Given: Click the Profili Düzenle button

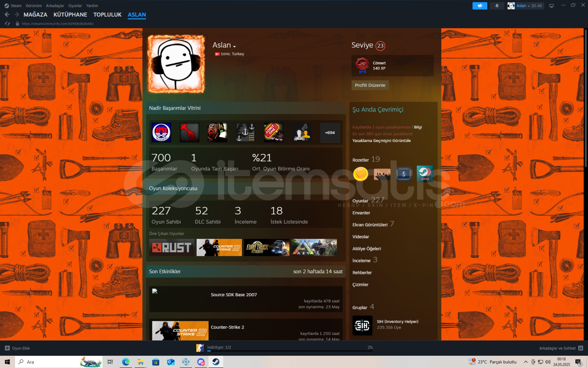Looking at the screenshot, I should coord(370,85).
